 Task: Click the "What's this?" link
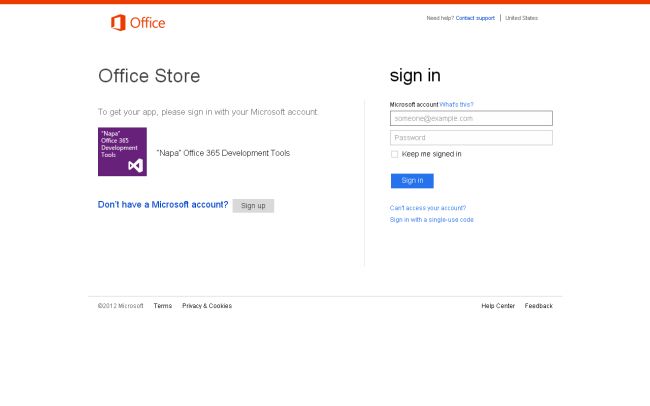tap(456, 104)
